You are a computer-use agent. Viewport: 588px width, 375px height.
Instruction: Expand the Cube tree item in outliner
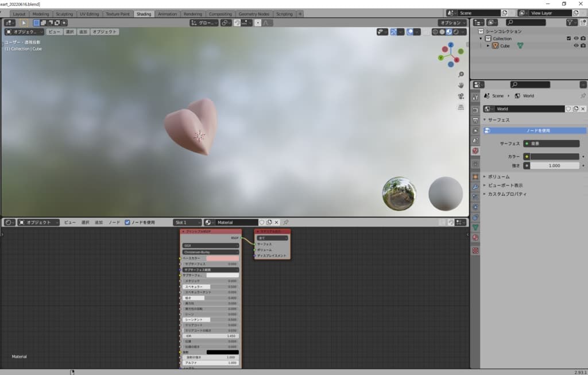click(488, 46)
